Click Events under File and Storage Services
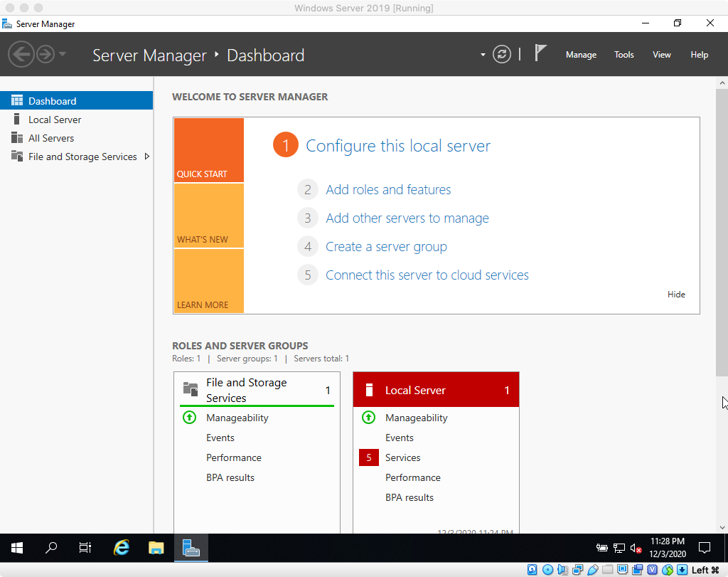The image size is (728, 577). (x=220, y=438)
